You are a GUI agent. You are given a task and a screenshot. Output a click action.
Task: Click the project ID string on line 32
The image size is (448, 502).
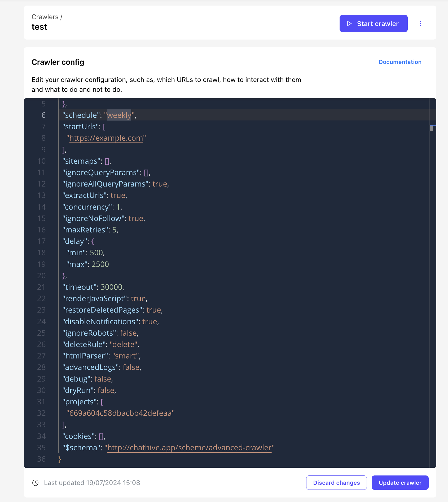coord(120,413)
